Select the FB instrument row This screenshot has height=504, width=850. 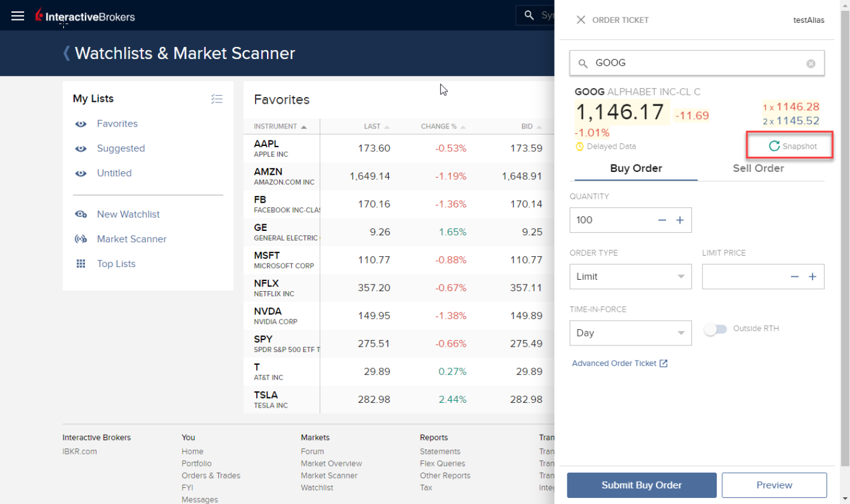click(398, 204)
